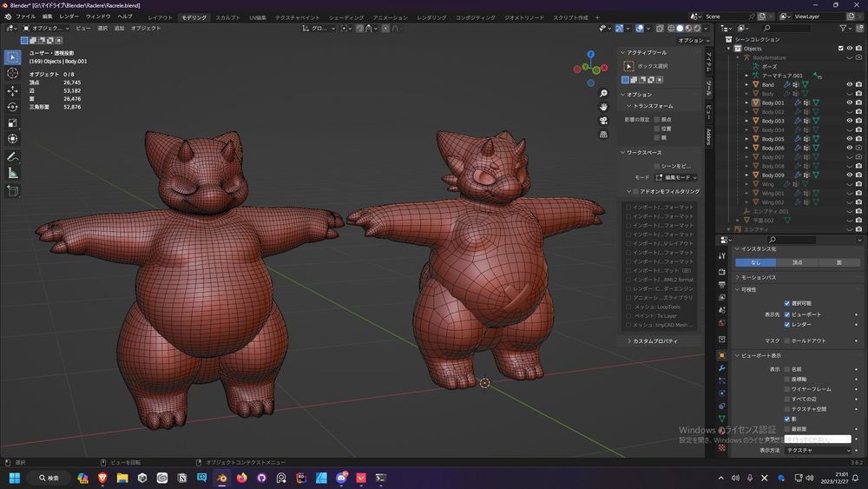Open the Modifier properties wrench tab
Screen dimensions: 868x489
tap(722, 368)
